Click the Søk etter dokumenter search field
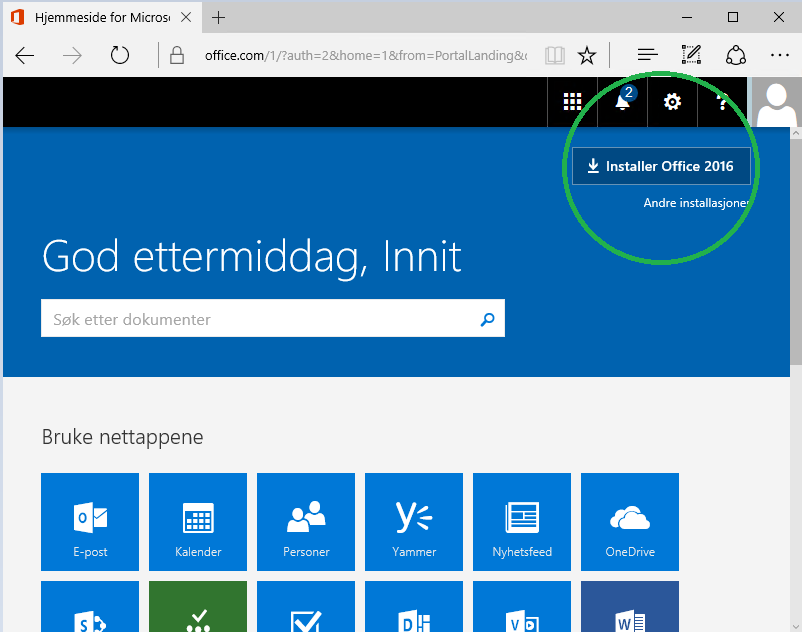 pos(273,319)
